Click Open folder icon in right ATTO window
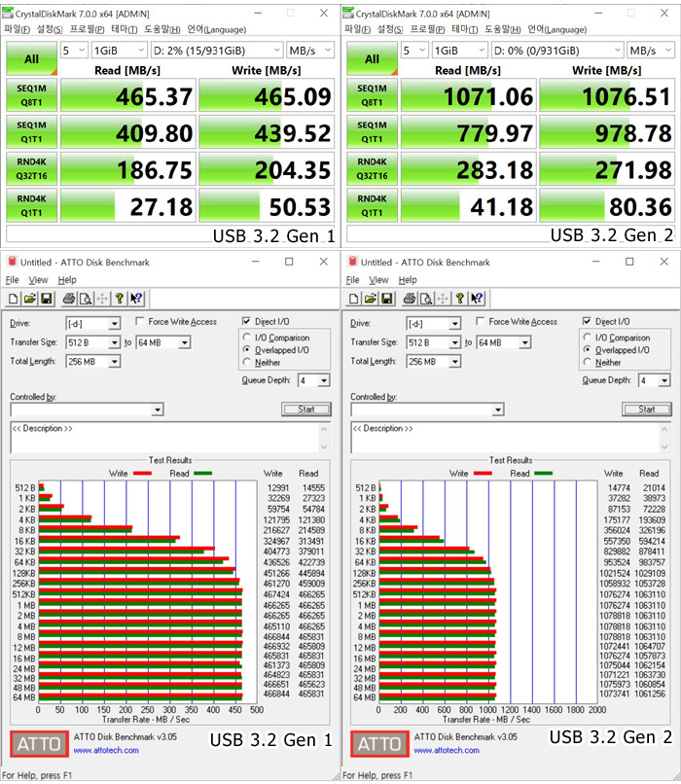 pos(371,299)
